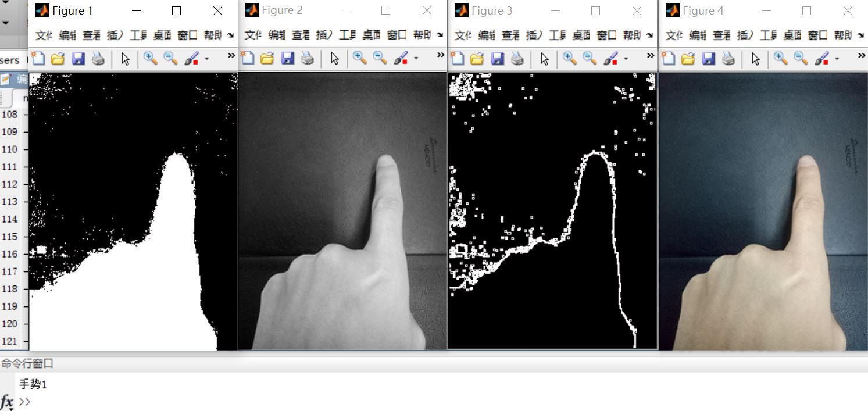Select the Edit Plot arrow in Figure 3

click(544, 58)
